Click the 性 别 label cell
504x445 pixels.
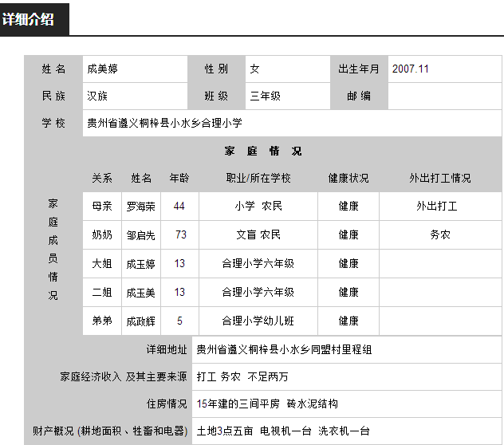point(216,69)
